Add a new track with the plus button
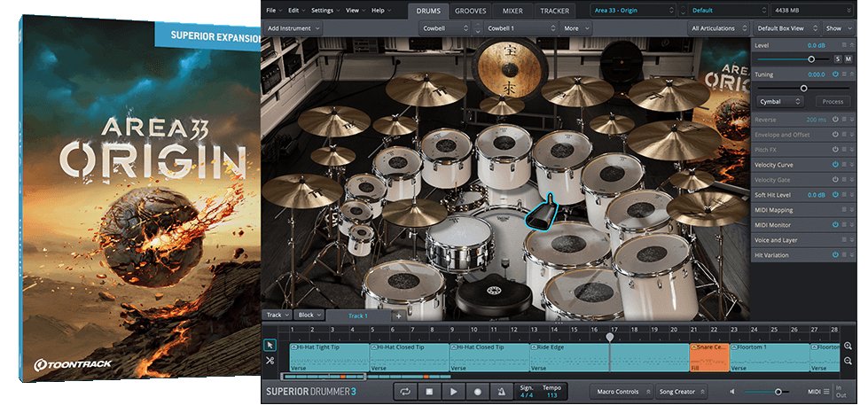This screenshot has width=868, height=405. [x=398, y=315]
